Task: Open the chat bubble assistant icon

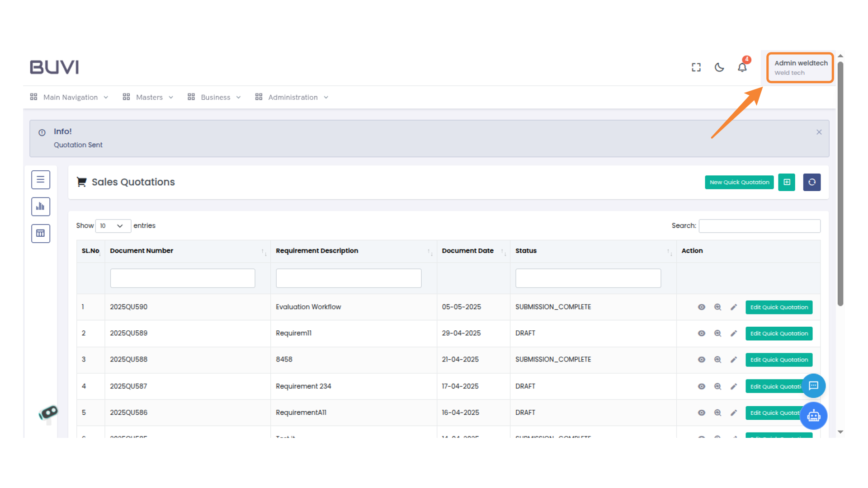Action: pos(813,386)
